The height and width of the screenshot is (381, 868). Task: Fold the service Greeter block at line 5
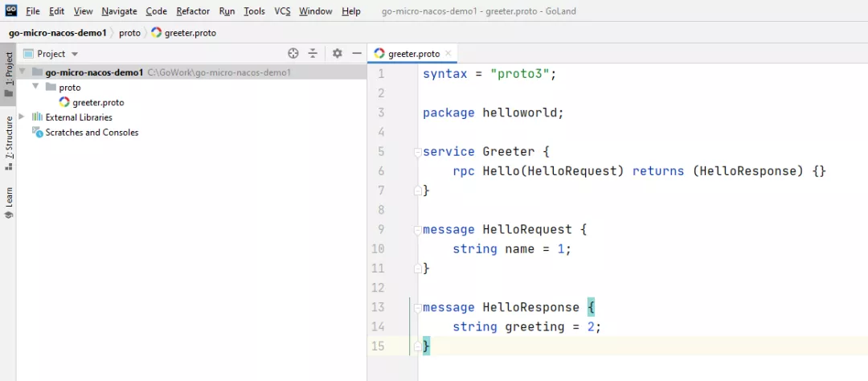pos(418,152)
